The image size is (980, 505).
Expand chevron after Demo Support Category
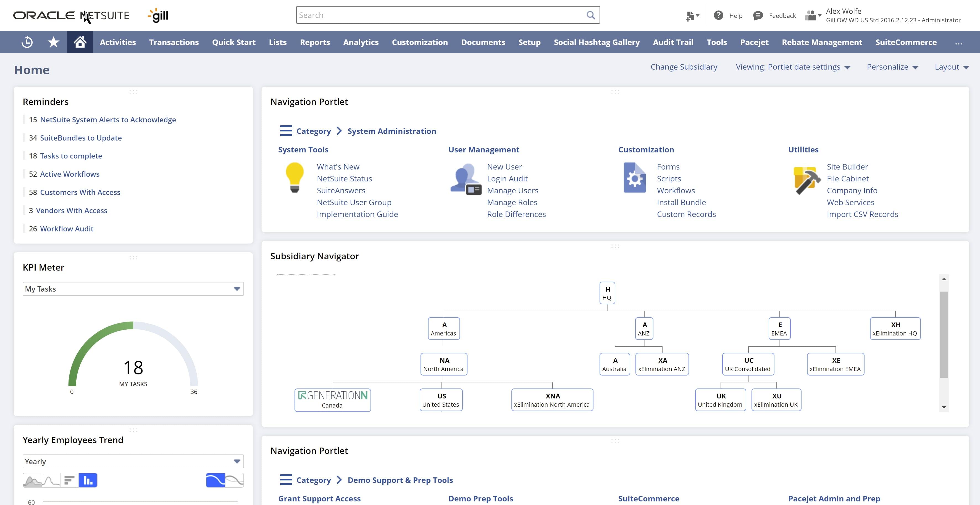click(x=339, y=480)
